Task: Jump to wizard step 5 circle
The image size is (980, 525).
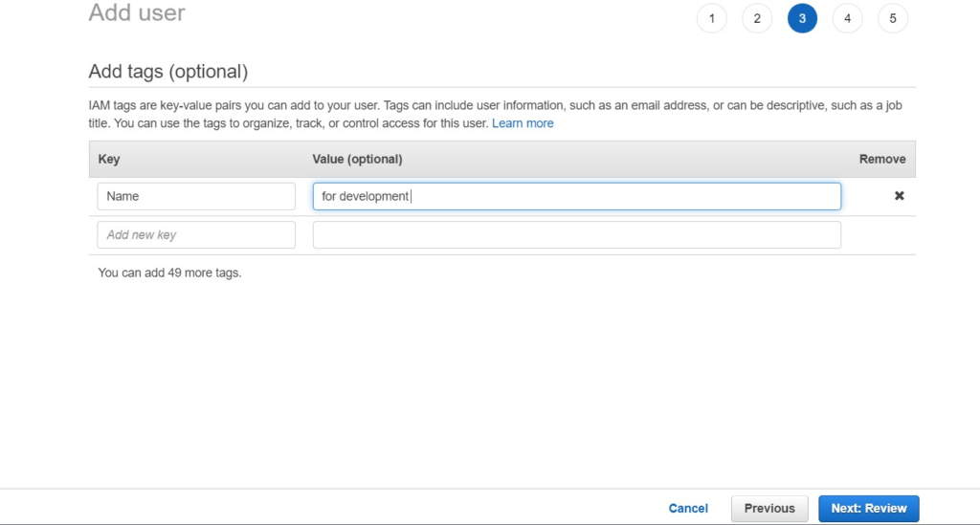Action: pyautogui.click(x=893, y=19)
